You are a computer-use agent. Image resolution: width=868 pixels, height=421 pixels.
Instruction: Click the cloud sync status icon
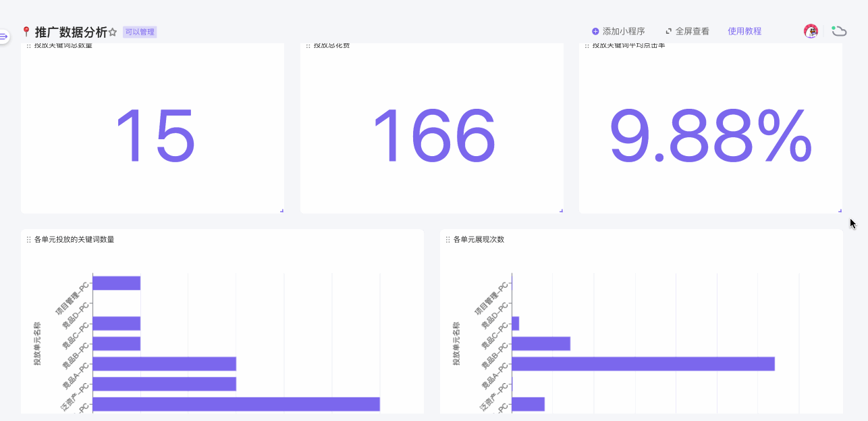pos(839,31)
